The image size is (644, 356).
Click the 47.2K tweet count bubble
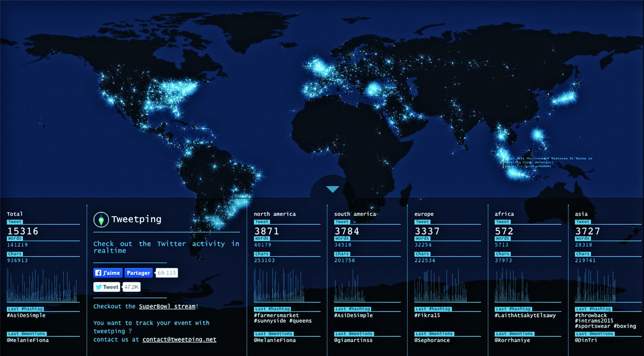pos(131,287)
